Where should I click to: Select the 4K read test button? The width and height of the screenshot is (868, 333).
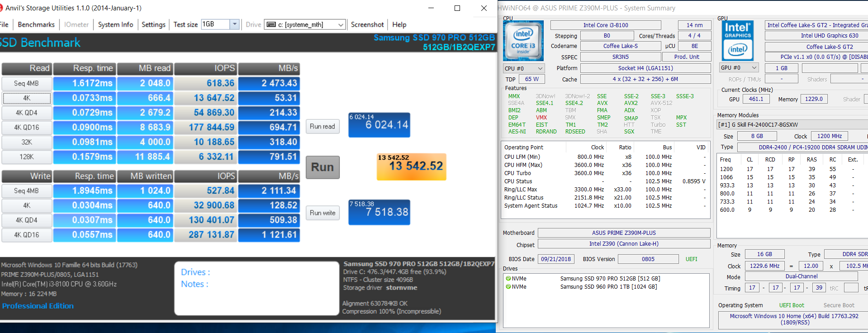point(27,98)
